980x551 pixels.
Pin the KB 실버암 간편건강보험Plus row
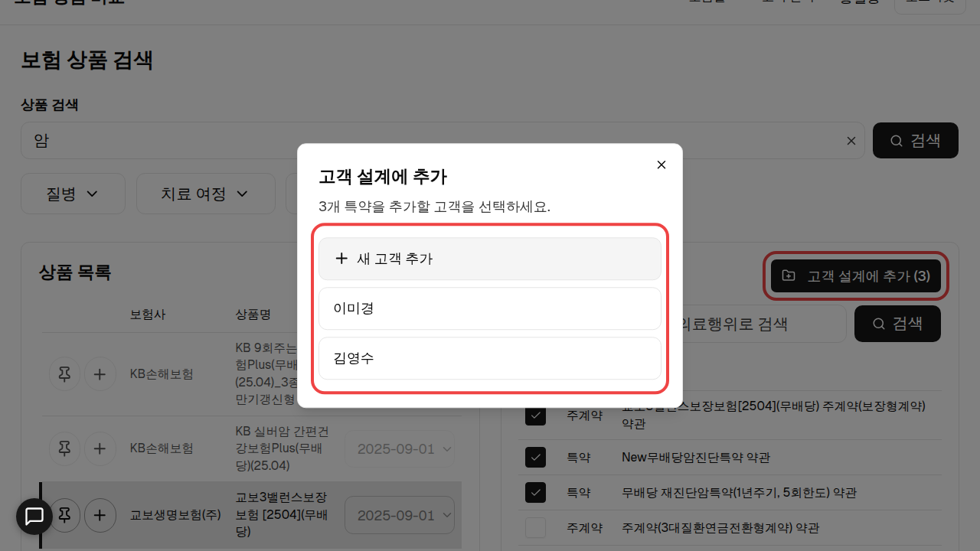click(x=65, y=448)
